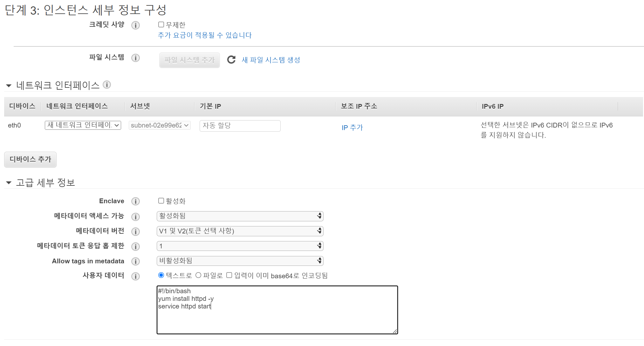
Task: Click the 자동 할당 primary IP field
Action: coord(240,126)
